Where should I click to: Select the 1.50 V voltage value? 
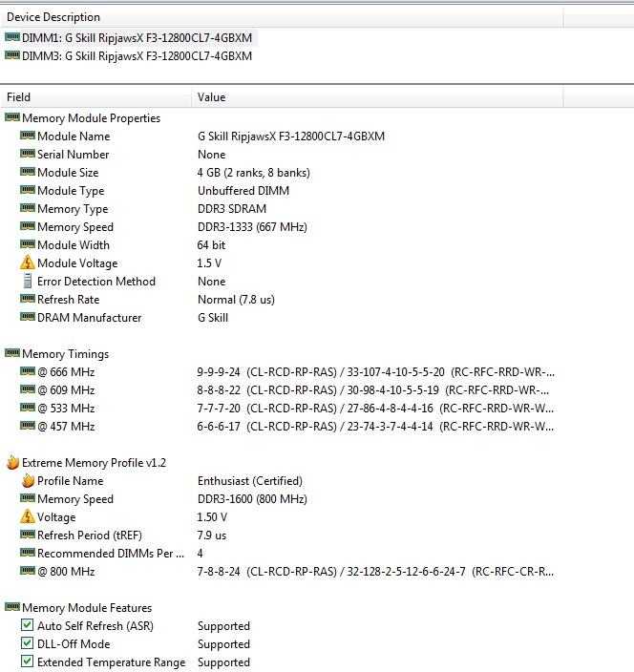point(212,517)
